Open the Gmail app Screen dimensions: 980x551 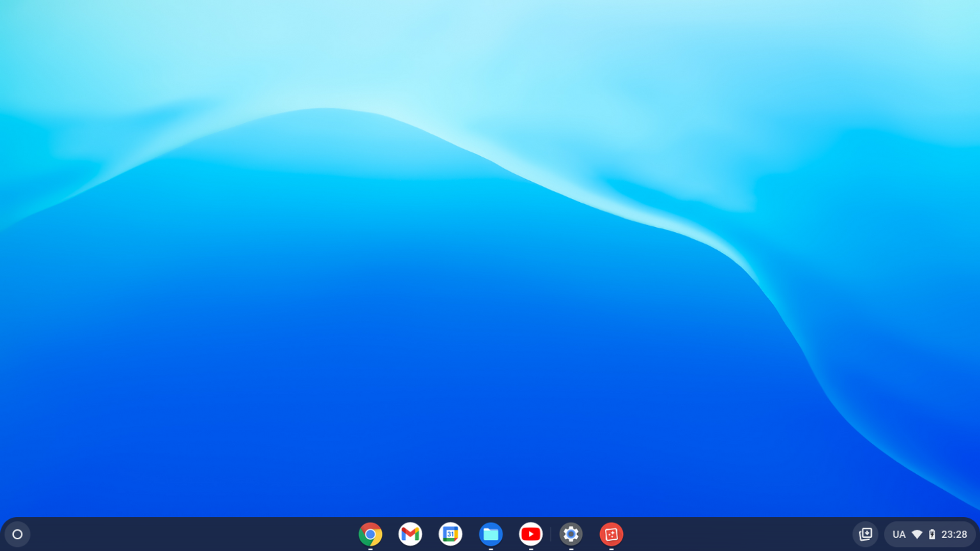[x=410, y=534]
